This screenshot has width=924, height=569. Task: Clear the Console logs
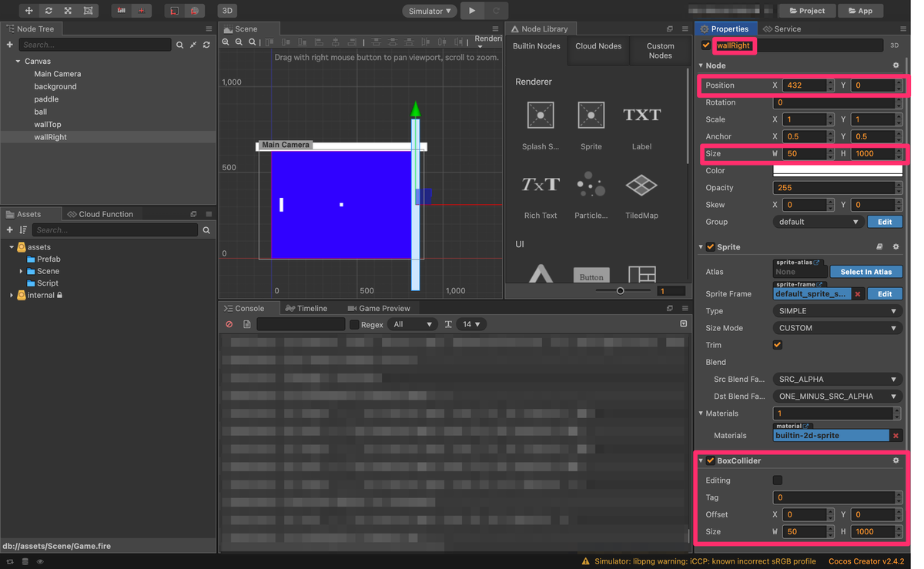coord(229,325)
